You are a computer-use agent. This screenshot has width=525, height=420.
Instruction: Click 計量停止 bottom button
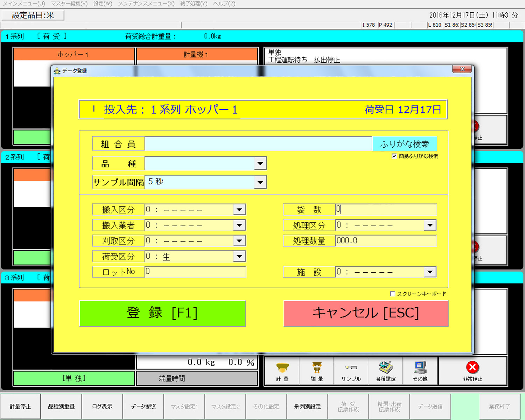[x=20, y=406]
